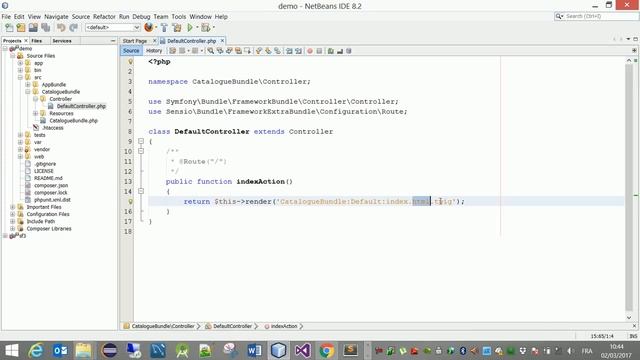Viewport: 640px width, 360px height.
Task: Expand the Resources folder node
Action: point(36,113)
